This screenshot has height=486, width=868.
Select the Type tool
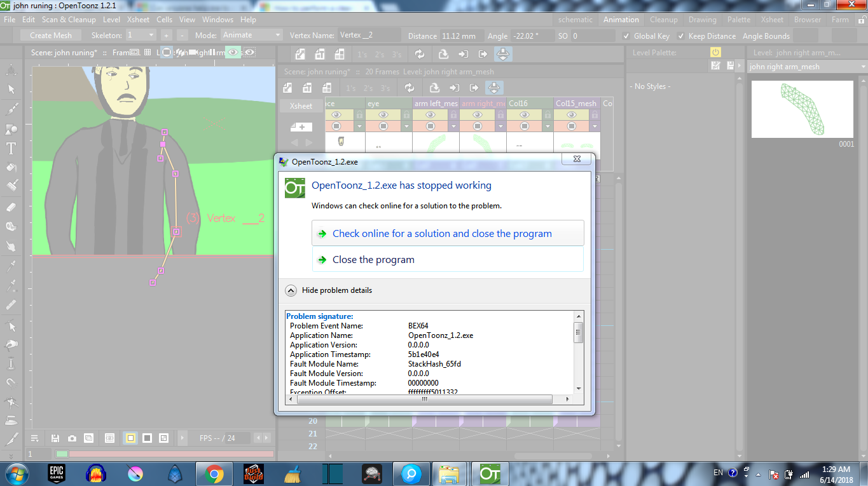[10, 149]
